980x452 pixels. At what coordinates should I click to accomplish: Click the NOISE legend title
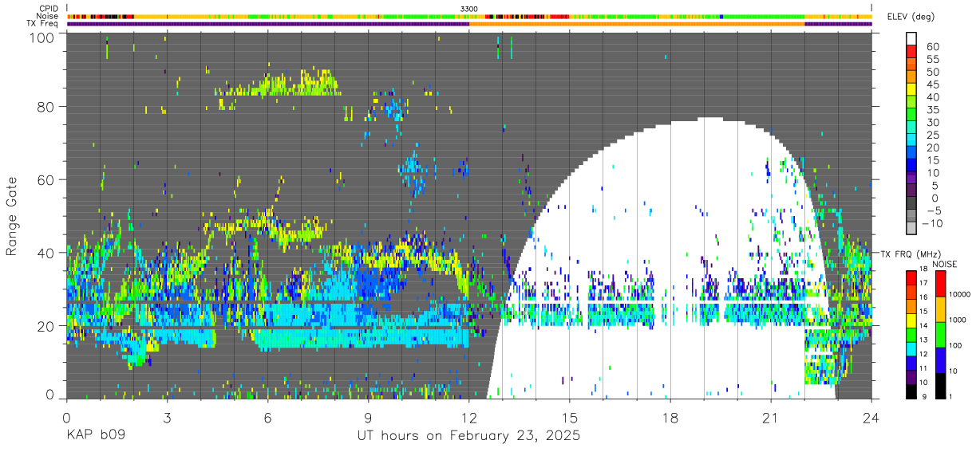click(x=943, y=263)
